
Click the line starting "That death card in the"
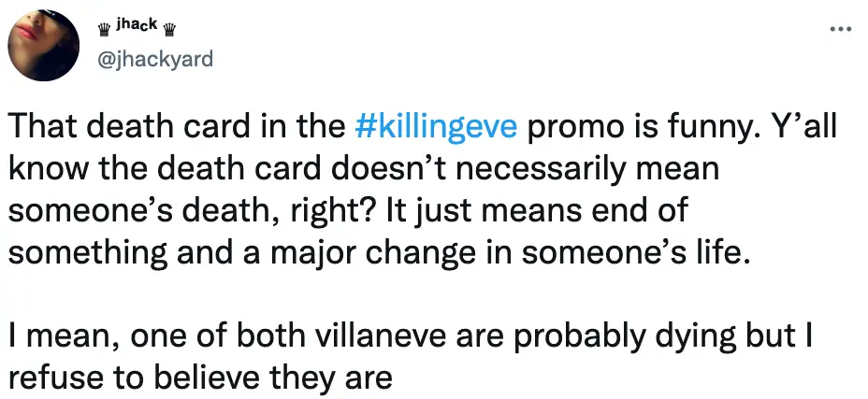pos(421,129)
